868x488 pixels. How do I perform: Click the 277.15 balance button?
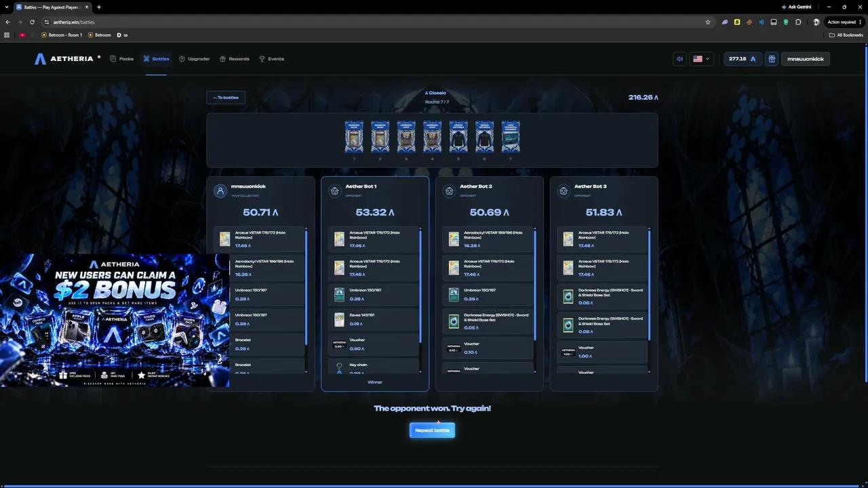pyautogui.click(x=742, y=59)
